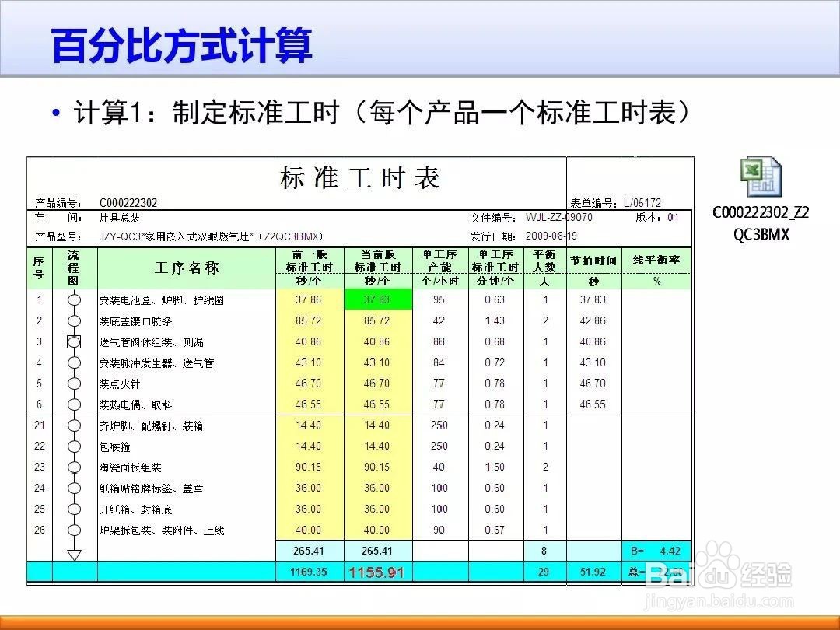
Task: Click total headcount cell 29
Action: (544, 572)
